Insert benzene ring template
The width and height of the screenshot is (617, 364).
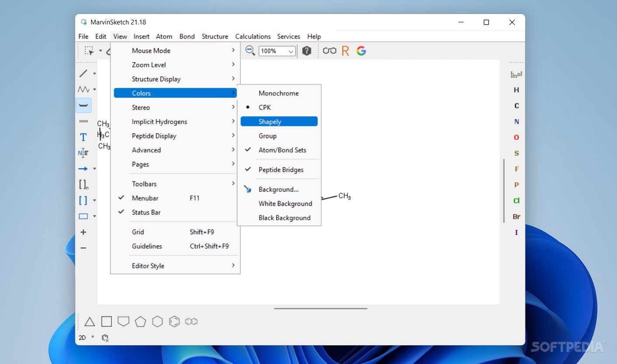[x=174, y=322]
